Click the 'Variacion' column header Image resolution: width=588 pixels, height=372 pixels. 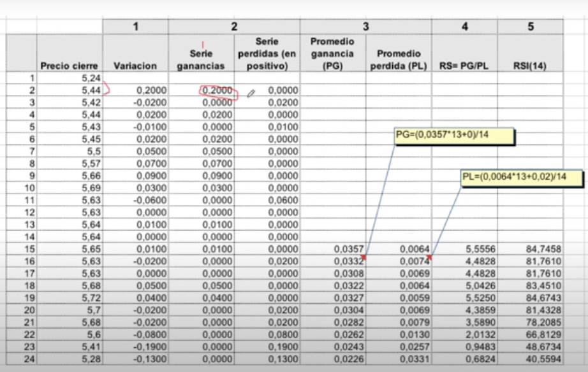coord(135,65)
